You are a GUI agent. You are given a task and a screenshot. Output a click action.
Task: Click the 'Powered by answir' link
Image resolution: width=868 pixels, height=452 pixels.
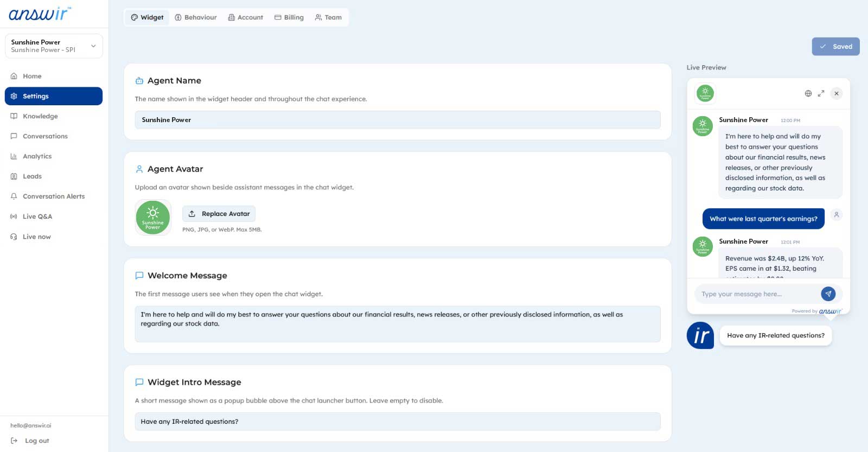tap(817, 311)
